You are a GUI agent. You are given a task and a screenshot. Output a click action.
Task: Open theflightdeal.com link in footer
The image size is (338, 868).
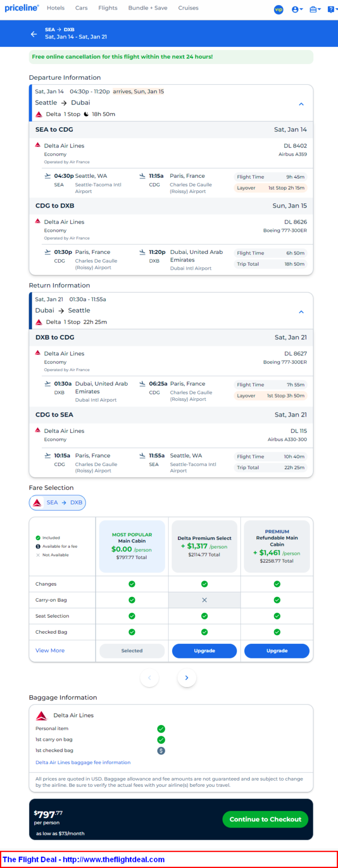[114, 859]
